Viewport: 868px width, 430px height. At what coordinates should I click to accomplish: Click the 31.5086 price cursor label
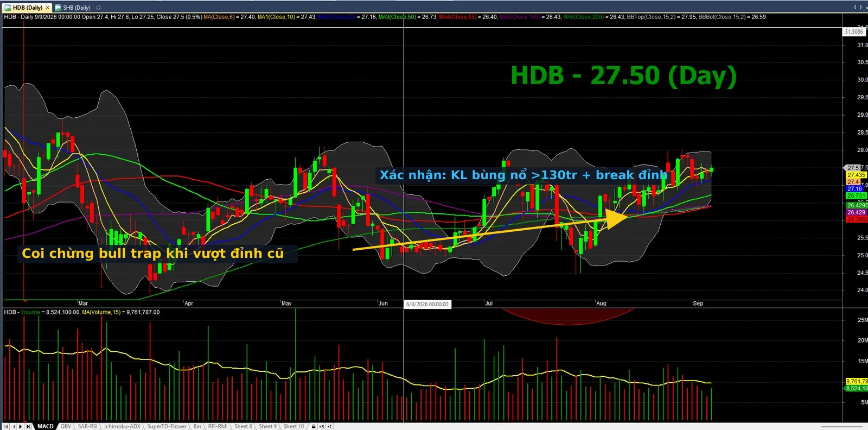(854, 31)
